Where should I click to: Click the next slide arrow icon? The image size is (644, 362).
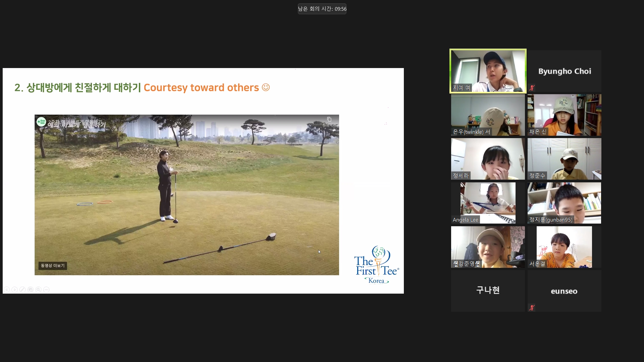[14, 290]
